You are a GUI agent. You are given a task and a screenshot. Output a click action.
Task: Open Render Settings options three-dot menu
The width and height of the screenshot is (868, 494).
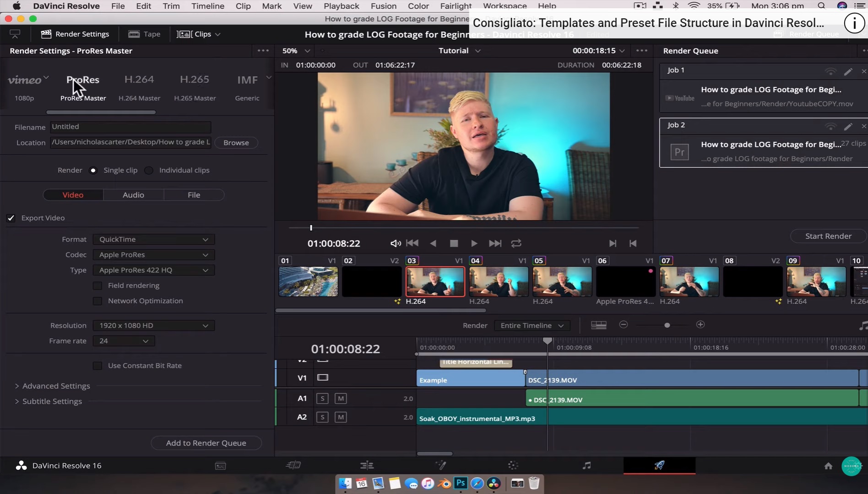pos(263,51)
